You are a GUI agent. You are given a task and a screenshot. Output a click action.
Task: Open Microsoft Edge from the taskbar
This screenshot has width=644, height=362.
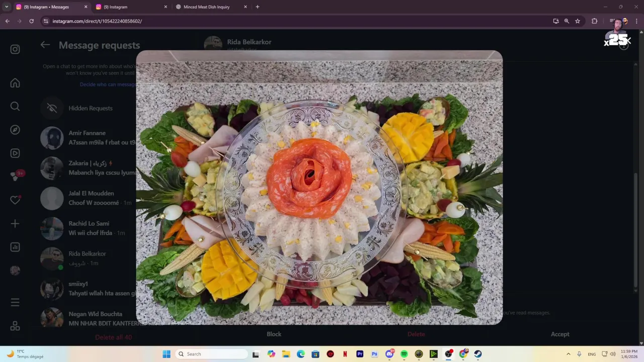pos(300,354)
